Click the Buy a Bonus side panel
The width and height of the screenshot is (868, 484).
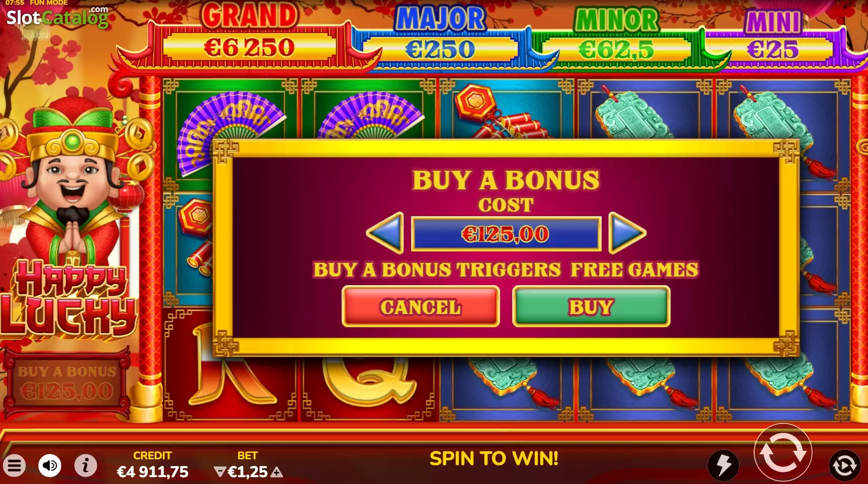pos(67,382)
